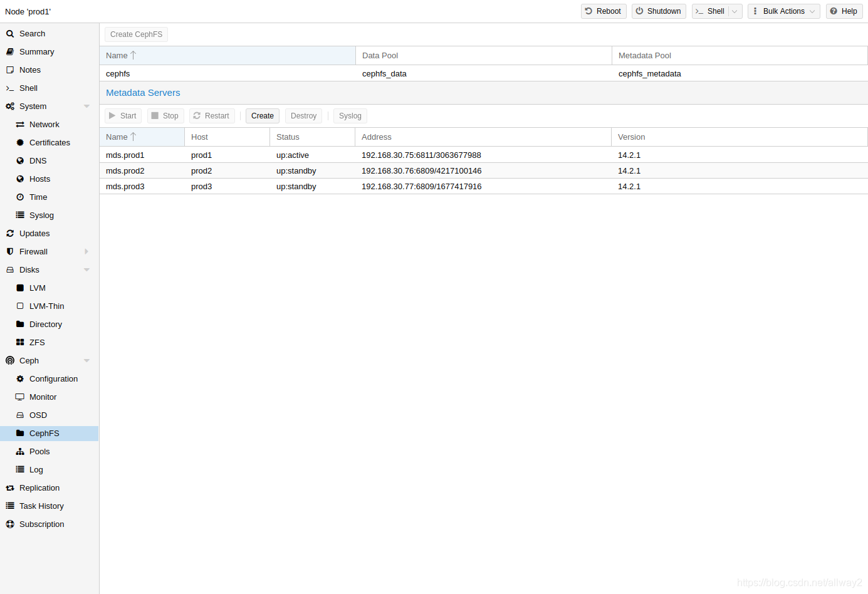
Task: Click the Metadata Pool column header
Action: tap(740, 56)
